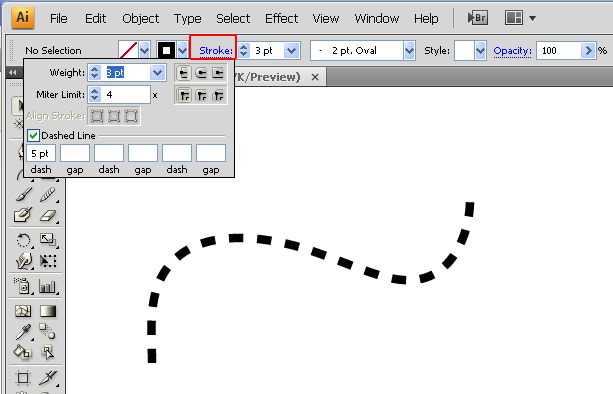Open the Object menu
The width and height of the screenshot is (613, 394).
140,18
